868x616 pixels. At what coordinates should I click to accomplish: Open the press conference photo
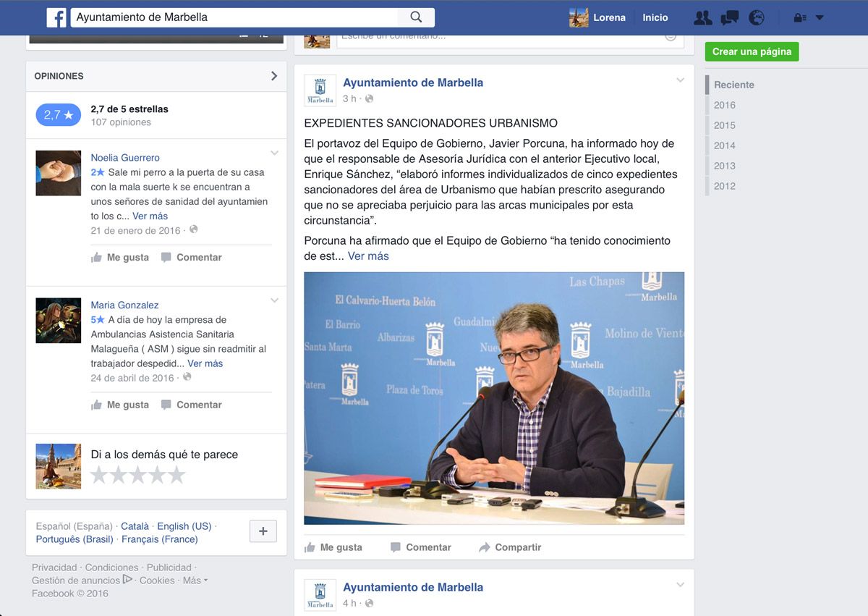[494, 398]
